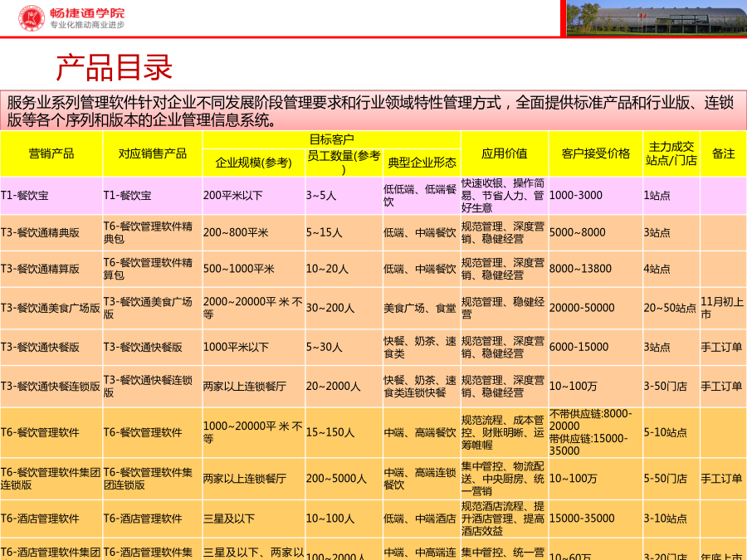Select the 30~200人 staff count cell
This screenshot has height=560, width=747.
pyautogui.click(x=344, y=308)
